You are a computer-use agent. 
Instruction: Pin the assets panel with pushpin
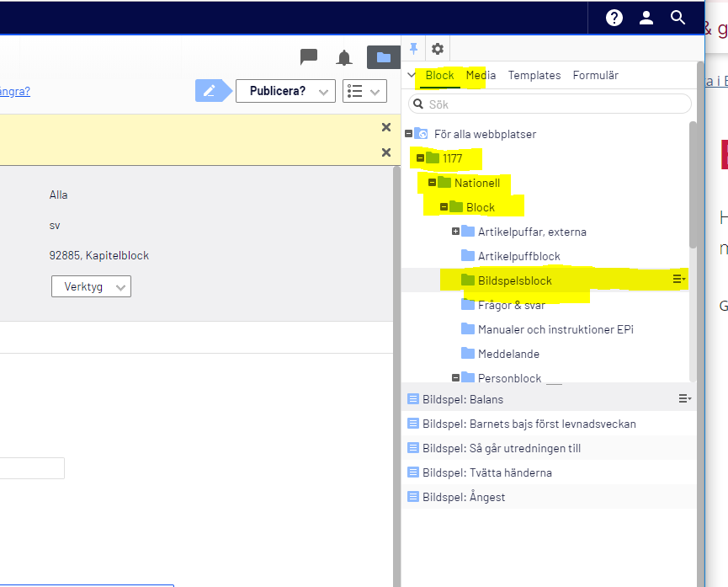point(413,48)
